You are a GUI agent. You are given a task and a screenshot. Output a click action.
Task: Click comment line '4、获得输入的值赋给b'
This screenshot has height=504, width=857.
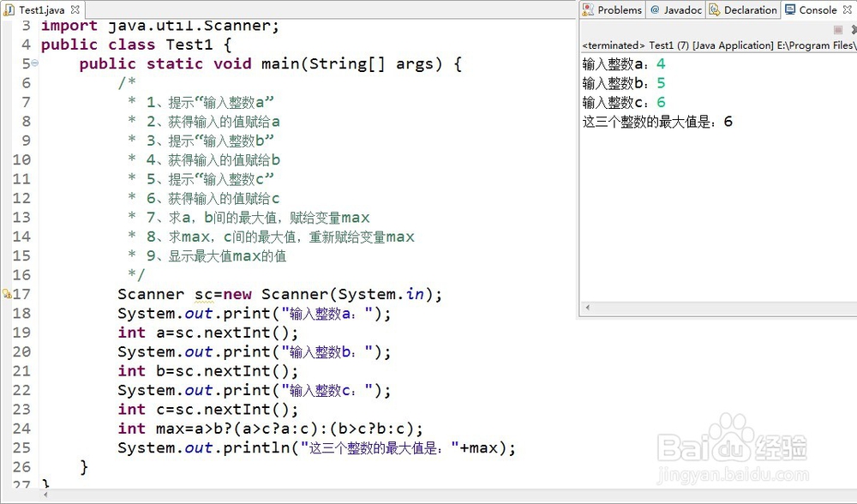pos(203,159)
